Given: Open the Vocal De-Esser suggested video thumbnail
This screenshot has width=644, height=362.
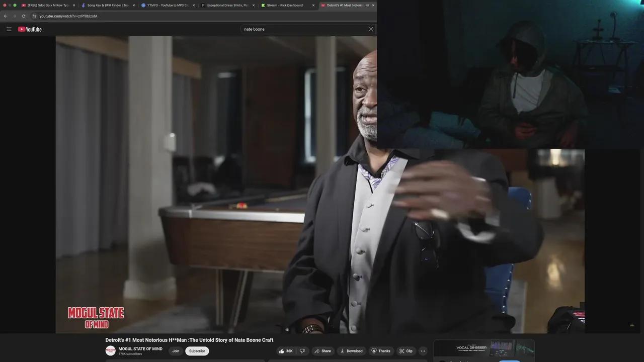Looking at the screenshot, I should (x=484, y=349).
